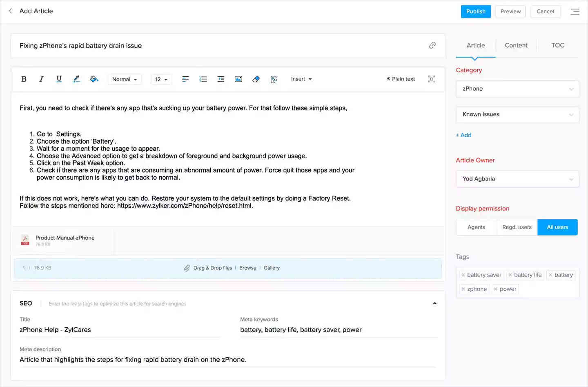Switch display permission to Regd. users

coord(517,227)
